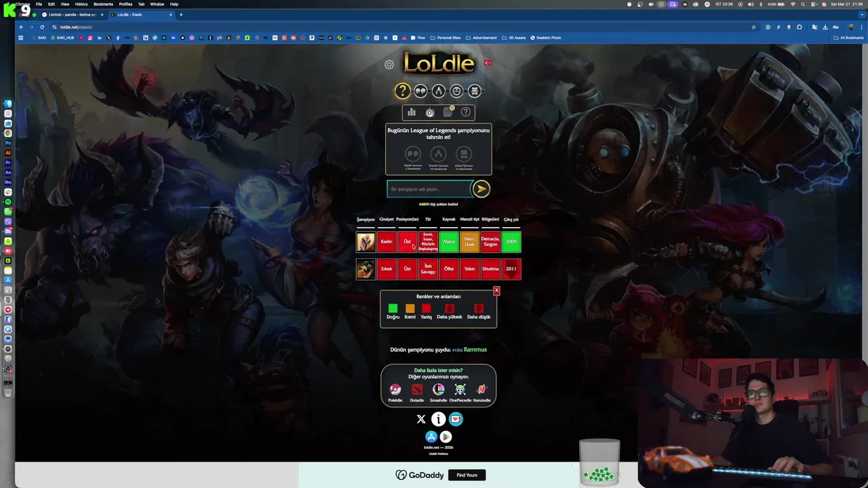This screenshot has height=488, width=868.
Task: Click the loldle.net/classic address bar
Action: [x=400, y=27]
